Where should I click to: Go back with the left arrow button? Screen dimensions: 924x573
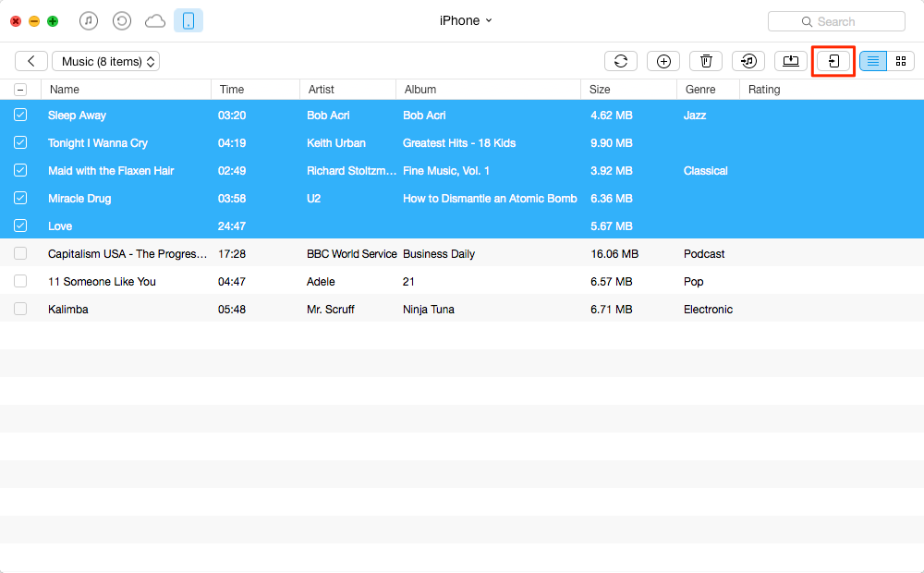31,61
